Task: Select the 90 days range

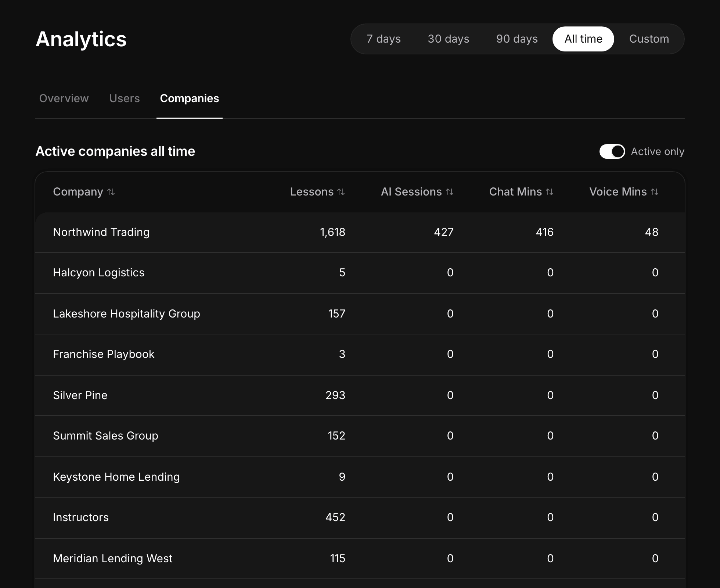Action: [517, 39]
